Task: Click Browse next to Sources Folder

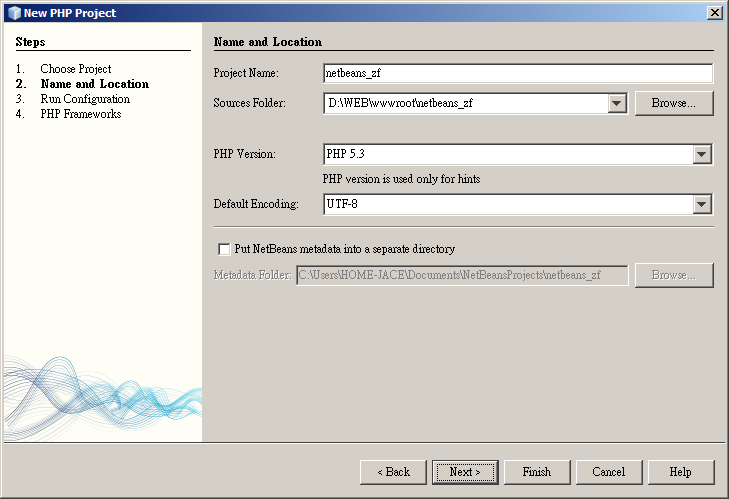Action: click(x=674, y=103)
